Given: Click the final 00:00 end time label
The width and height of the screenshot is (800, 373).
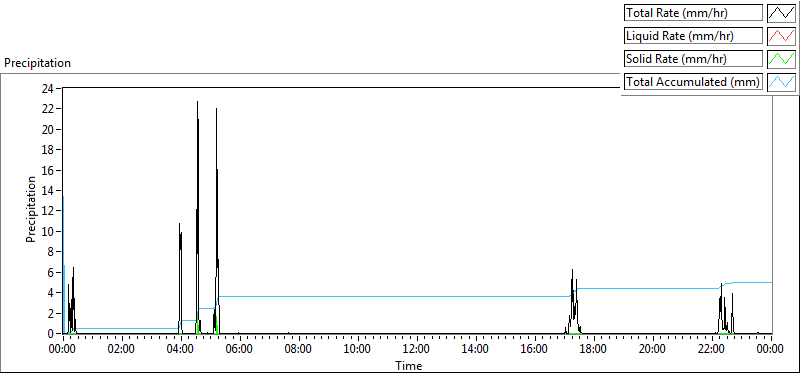Looking at the screenshot, I should pyautogui.click(x=770, y=350).
